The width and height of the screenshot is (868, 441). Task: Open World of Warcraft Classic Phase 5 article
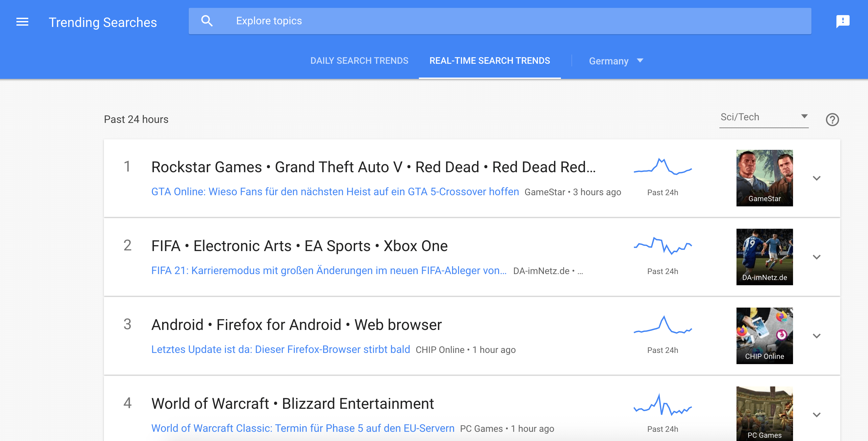302,428
